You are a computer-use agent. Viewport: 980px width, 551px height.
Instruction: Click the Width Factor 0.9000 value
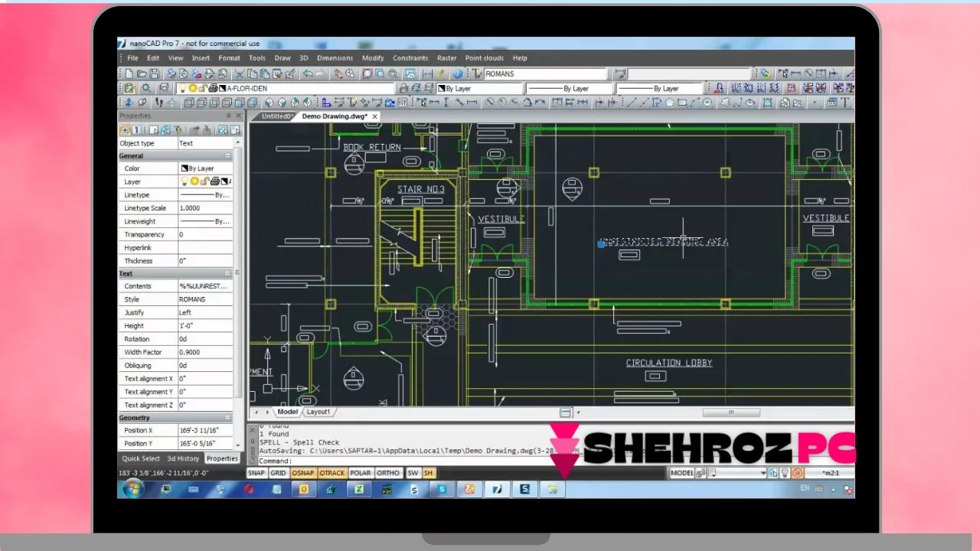205,352
